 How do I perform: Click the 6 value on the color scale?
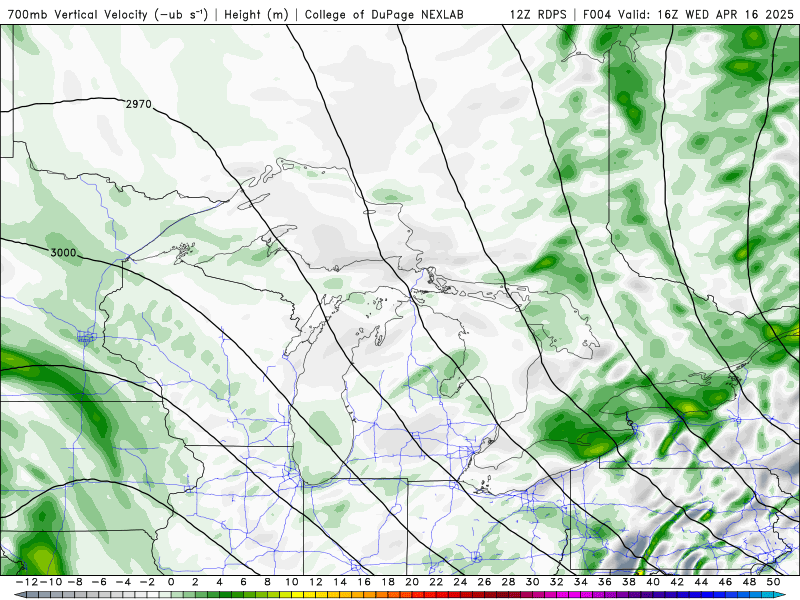pyautogui.click(x=243, y=582)
